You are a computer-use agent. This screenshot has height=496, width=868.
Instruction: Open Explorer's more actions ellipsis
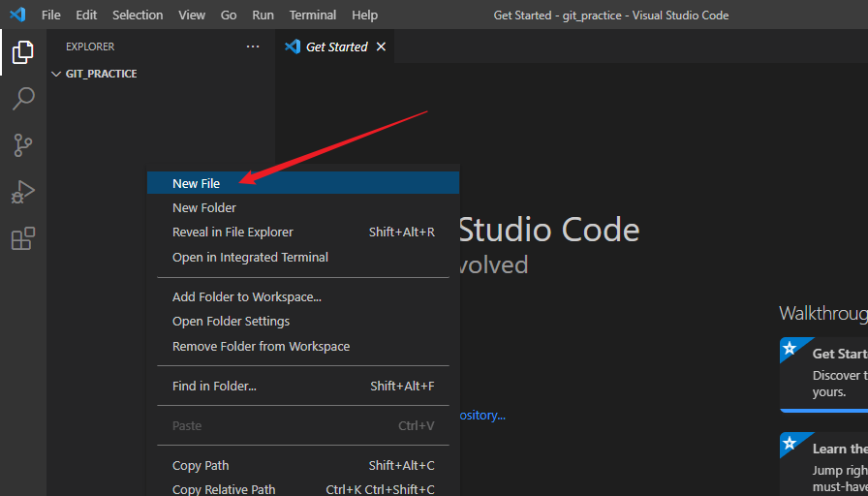tap(253, 47)
